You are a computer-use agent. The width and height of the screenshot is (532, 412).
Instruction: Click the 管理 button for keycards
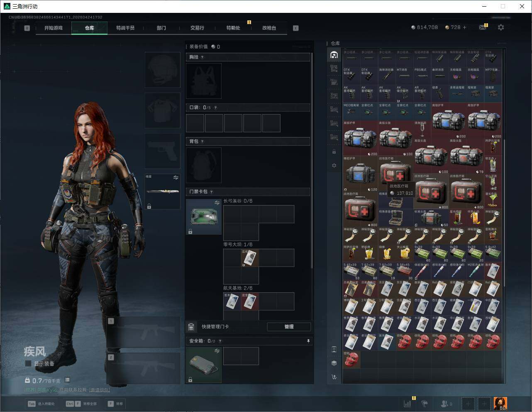click(x=289, y=326)
